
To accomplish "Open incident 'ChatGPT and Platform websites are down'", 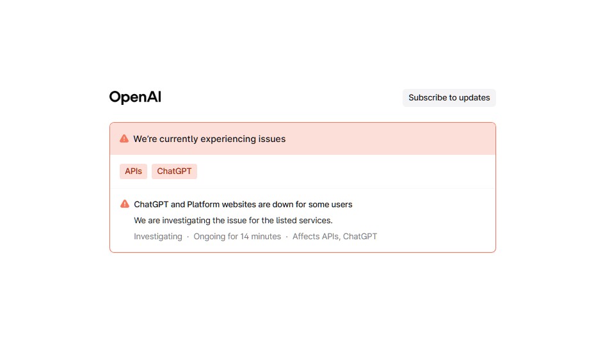I will point(243,205).
